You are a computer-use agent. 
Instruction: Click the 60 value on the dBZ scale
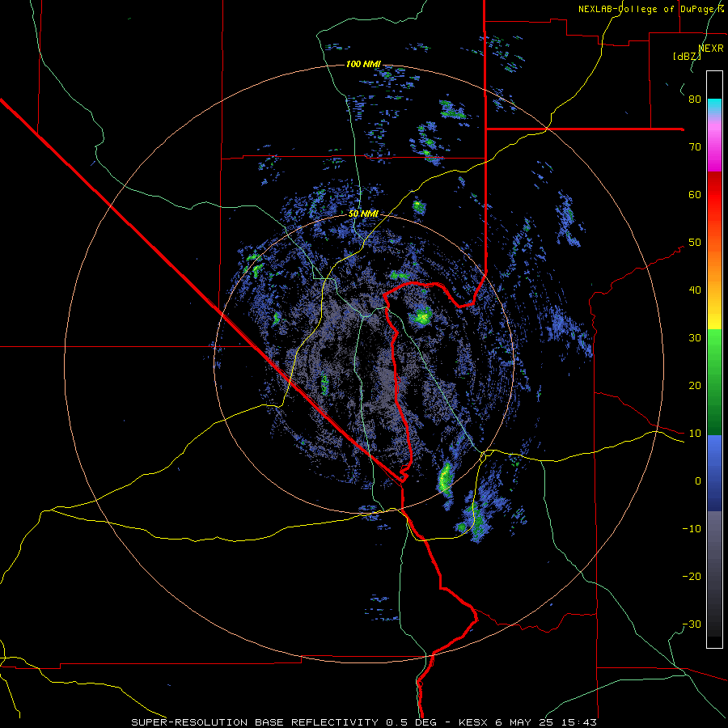coord(695,194)
